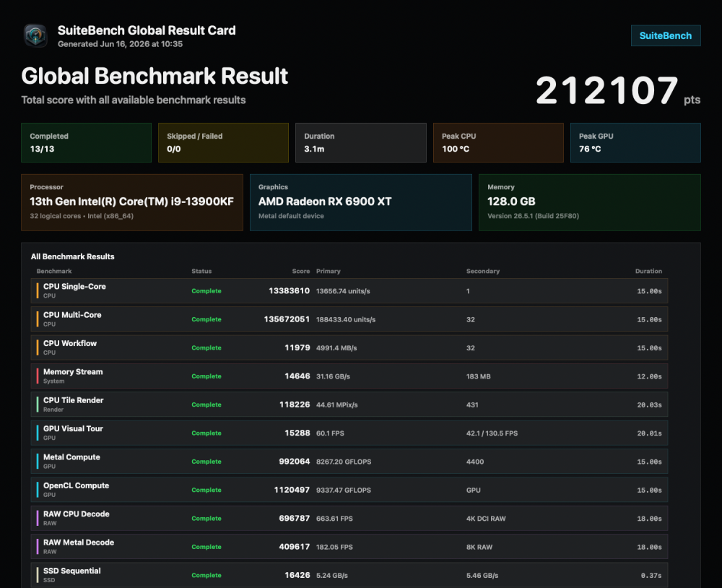Click the '4991.4 MB/s' primary value

coord(336,348)
